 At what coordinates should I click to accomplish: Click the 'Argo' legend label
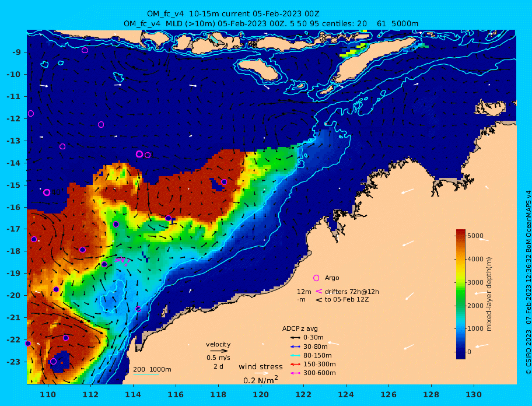pyautogui.click(x=332, y=278)
